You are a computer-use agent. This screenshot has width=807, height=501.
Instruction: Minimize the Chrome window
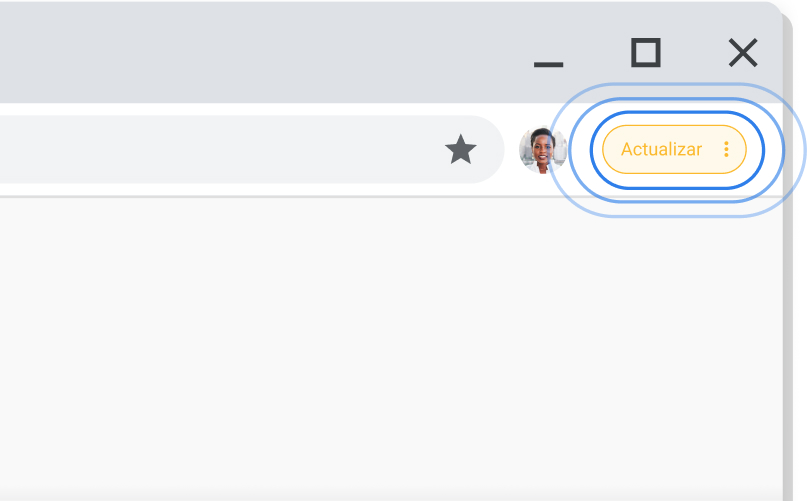click(x=548, y=64)
